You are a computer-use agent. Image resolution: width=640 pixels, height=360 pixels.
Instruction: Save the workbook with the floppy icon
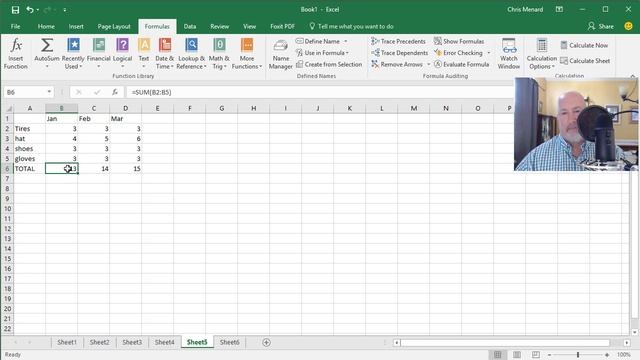pos(15,9)
